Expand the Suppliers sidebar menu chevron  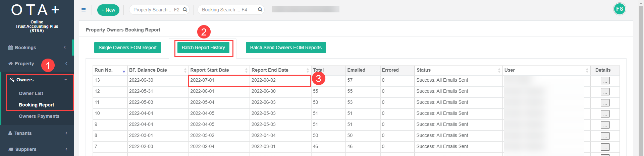[x=66, y=149]
